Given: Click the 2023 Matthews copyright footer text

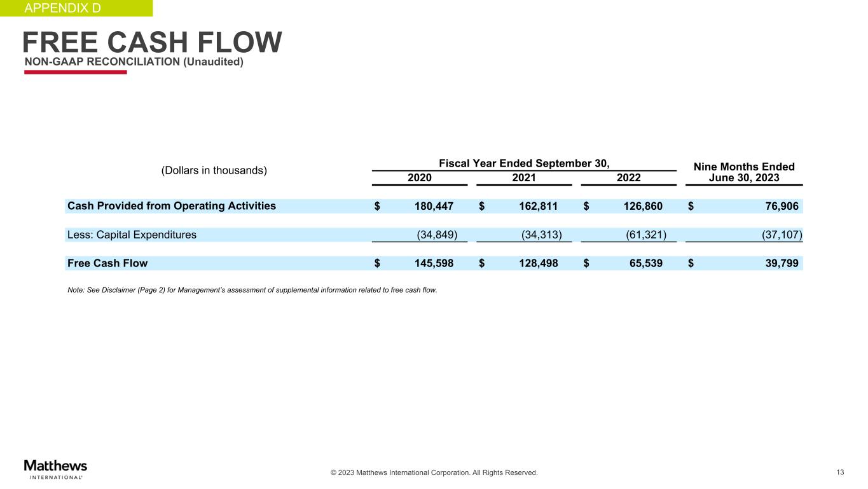Looking at the screenshot, I should 434,472.
